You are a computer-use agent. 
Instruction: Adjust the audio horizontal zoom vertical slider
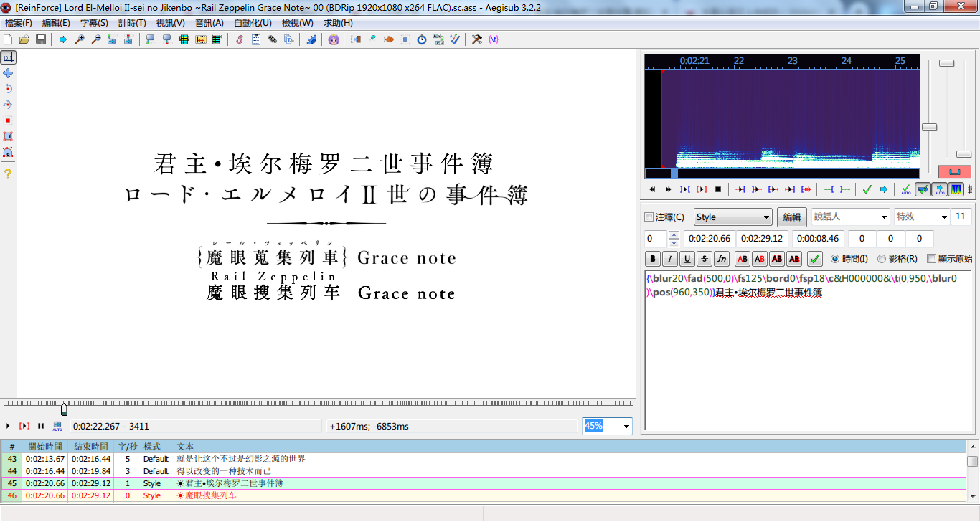929,127
